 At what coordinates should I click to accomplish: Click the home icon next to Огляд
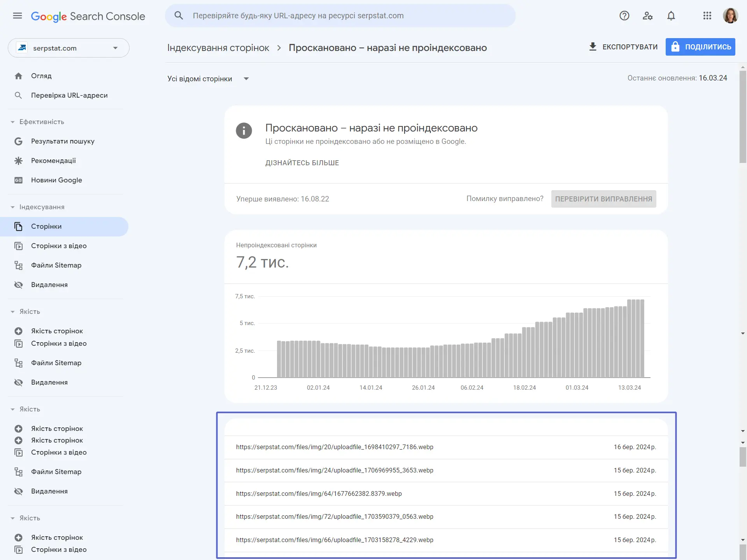tap(18, 76)
